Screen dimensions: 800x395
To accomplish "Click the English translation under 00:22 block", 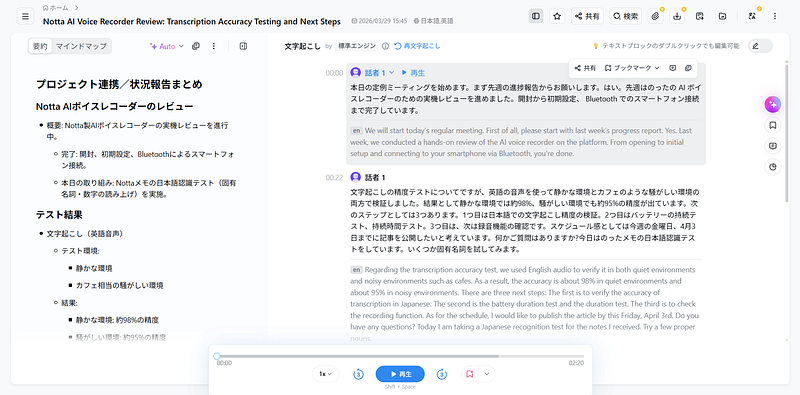I will click(524, 304).
